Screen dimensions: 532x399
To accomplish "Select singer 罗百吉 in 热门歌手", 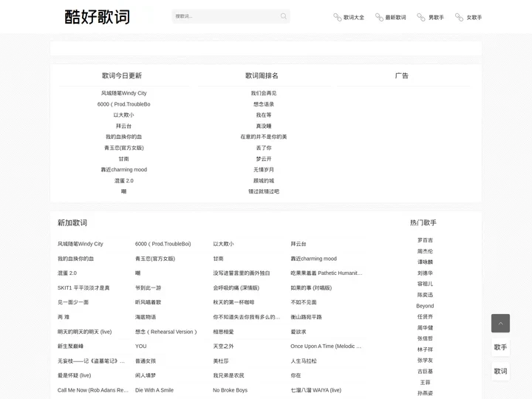I will coord(425,240).
